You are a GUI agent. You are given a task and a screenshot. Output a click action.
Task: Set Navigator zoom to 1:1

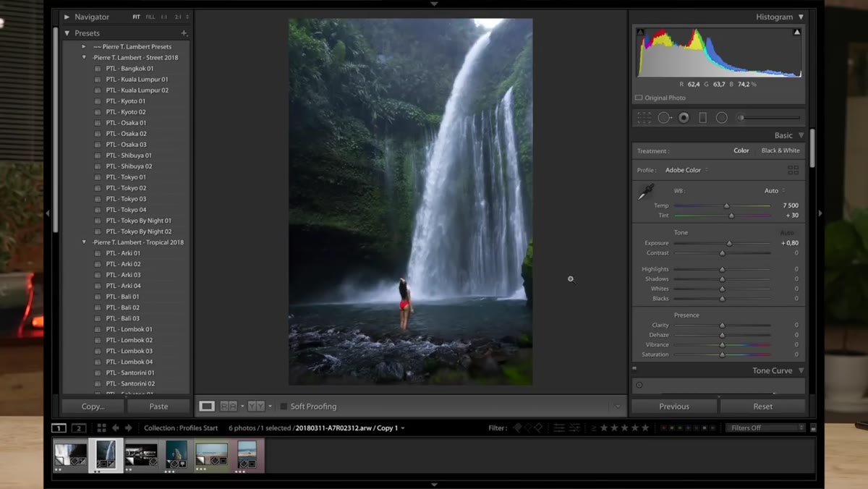coord(164,17)
